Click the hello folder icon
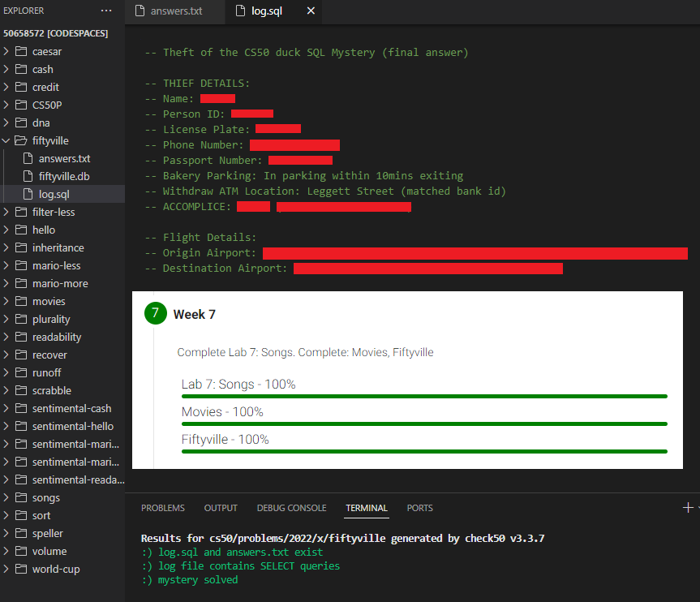Image resolution: width=700 pixels, height=602 pixels. [21, 230]
